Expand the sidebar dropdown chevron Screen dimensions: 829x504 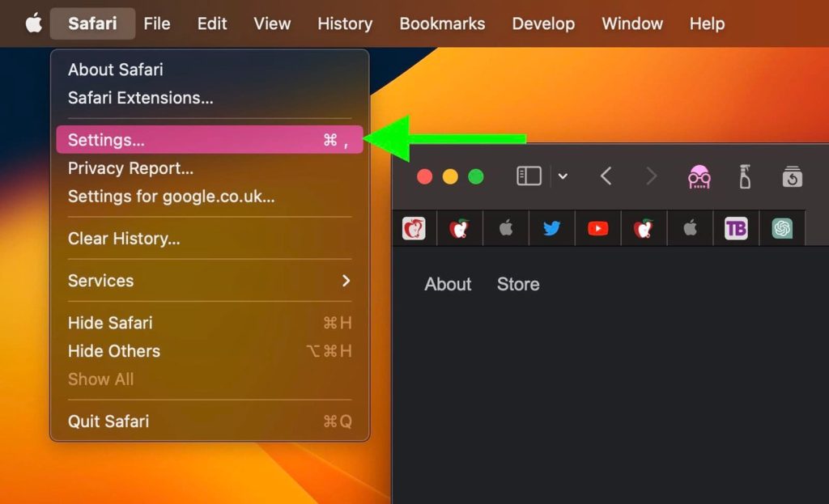(563, 176)
